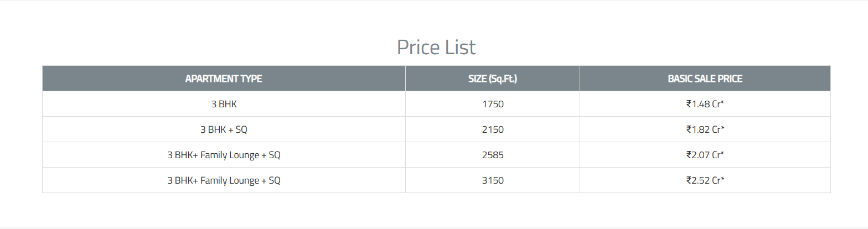Click the ₹1.48 Cr* price
Viewport: 868px width, 229px height.
pyautogui.click(x=705, y=104)
